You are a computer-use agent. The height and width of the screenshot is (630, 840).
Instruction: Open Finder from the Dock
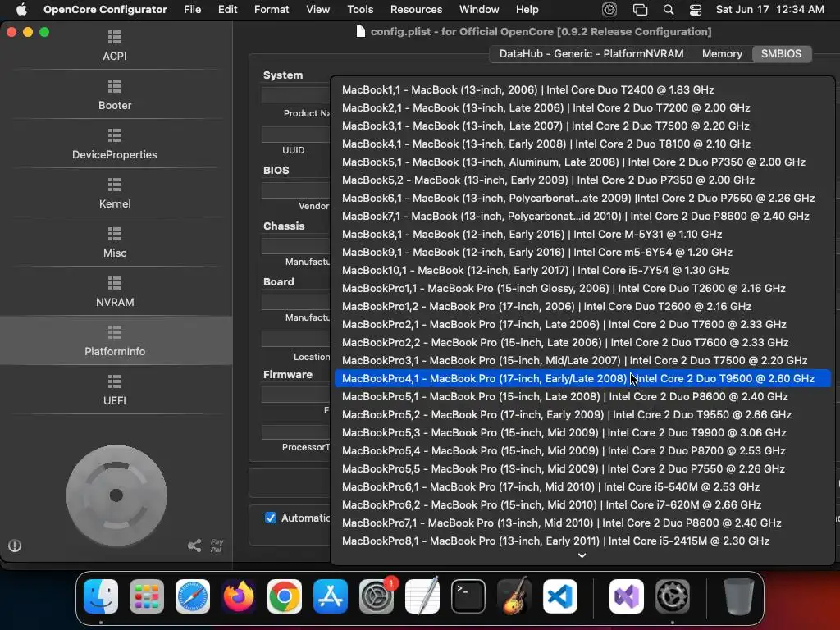(101, 596)
